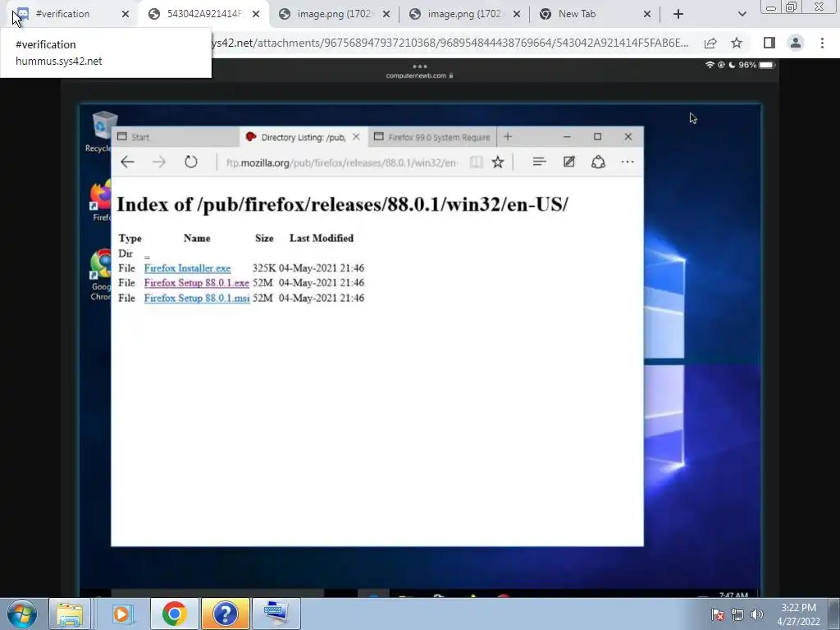This screenshot has width=840, height=630.
Task: Toggle the Chrome side panel icon
Action: pyautogui.click(x=769, y=43)
